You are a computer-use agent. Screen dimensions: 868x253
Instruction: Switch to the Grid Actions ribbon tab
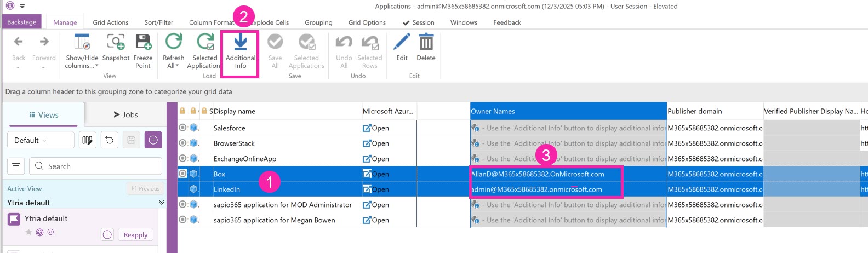(x=110, y=22)
